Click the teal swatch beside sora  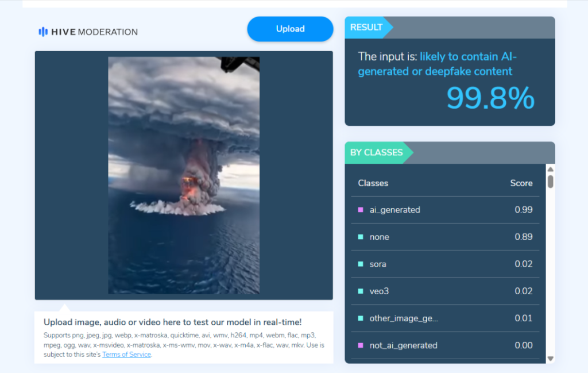[361, 264]
